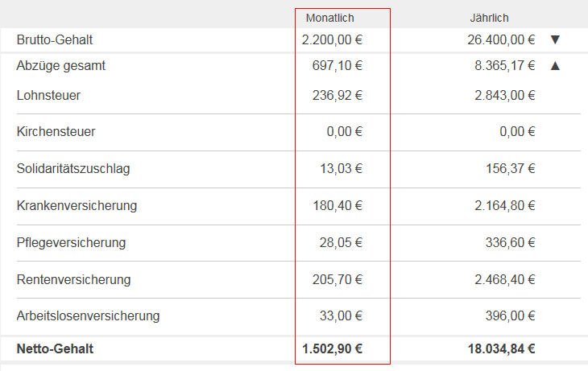Select monthly net value 1.502,90 €
This screenshot has height=371, width=588.
[x=332, y=349]
